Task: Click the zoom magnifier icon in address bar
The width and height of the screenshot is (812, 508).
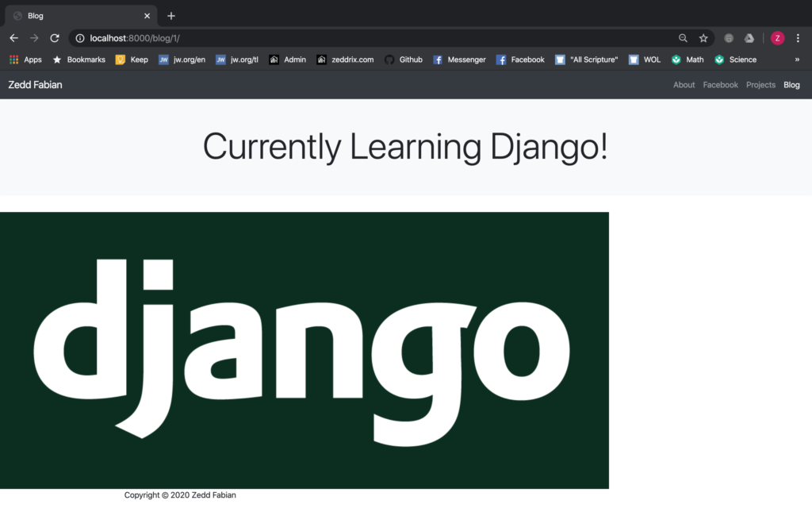Action: click(x=683, y=38)
